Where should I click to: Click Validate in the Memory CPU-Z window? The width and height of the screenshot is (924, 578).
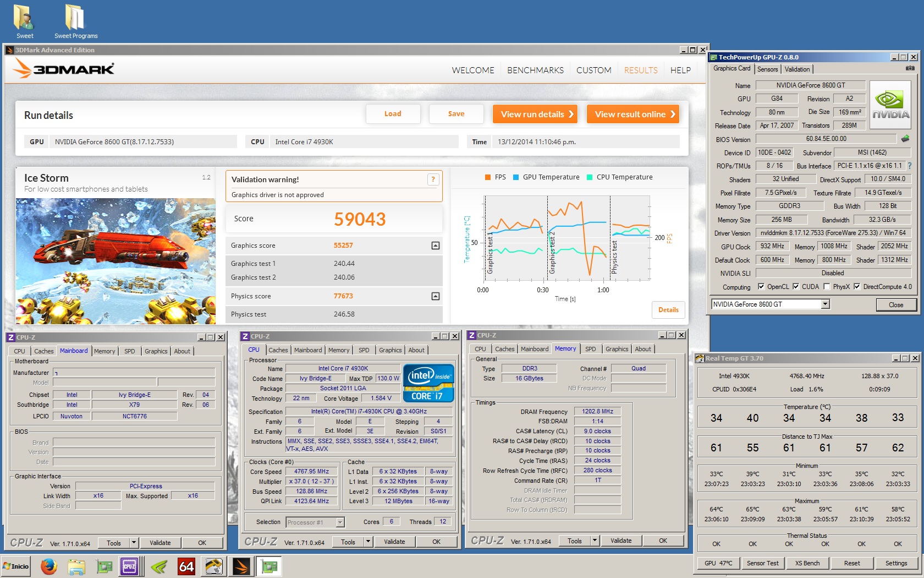(621, 541)
